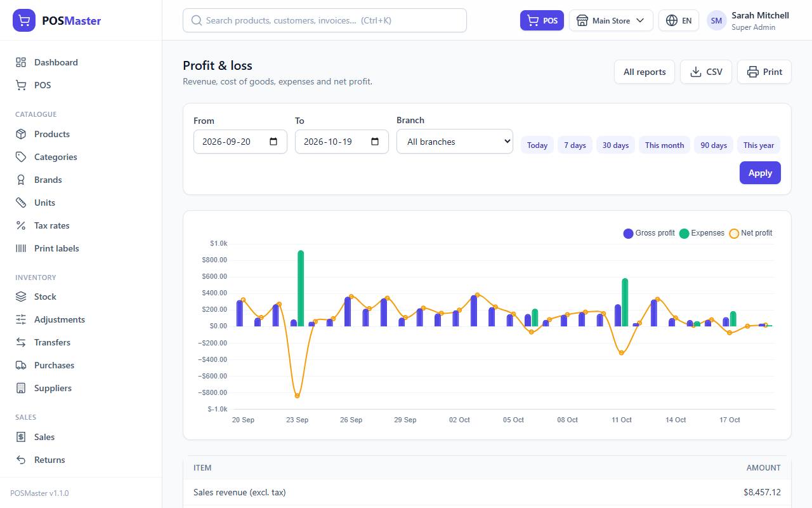Click the Transfers arrows icon

[x=21, y=342]
